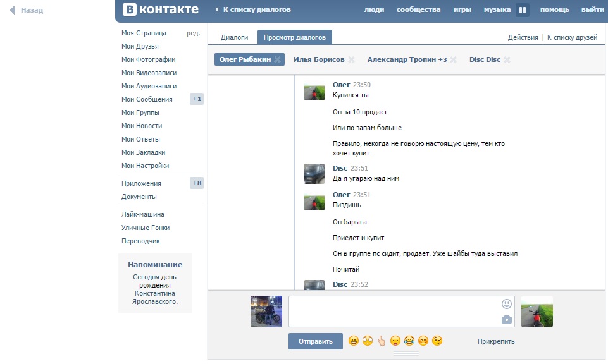
Task: Click Disc's avatar on 23:51 message
Action: click(x=314, y=174)
